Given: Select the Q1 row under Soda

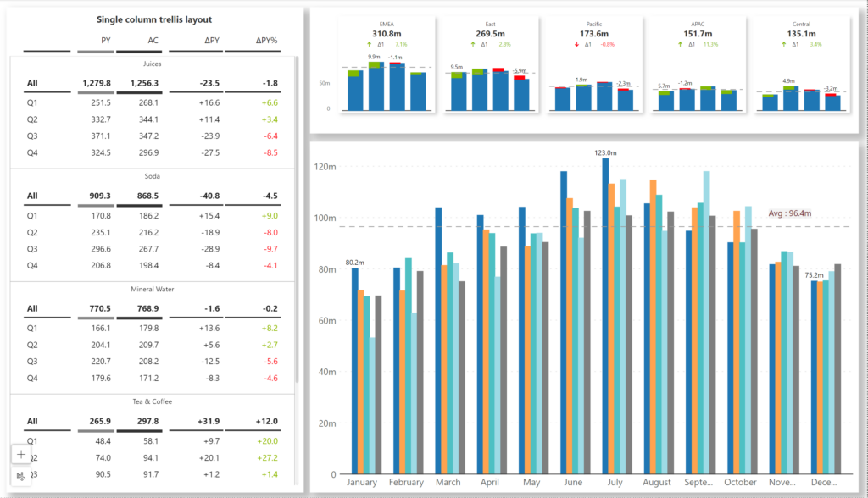Looking at the screenshot, I should 31,215.
